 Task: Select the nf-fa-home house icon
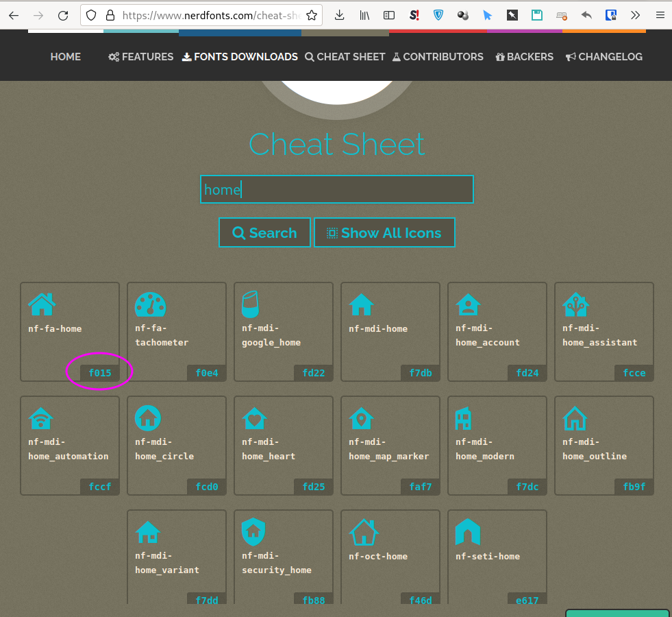tap(41, 303)
